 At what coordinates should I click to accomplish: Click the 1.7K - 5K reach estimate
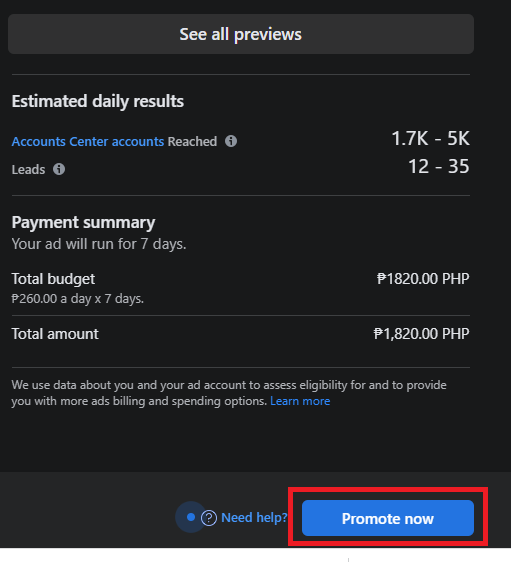coord(430,138)
